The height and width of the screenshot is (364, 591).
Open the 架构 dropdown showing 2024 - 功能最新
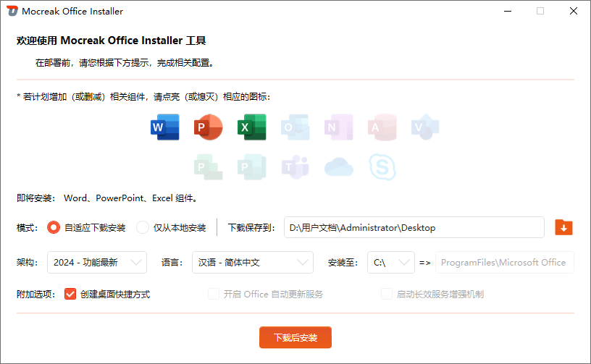click(97, 263)
